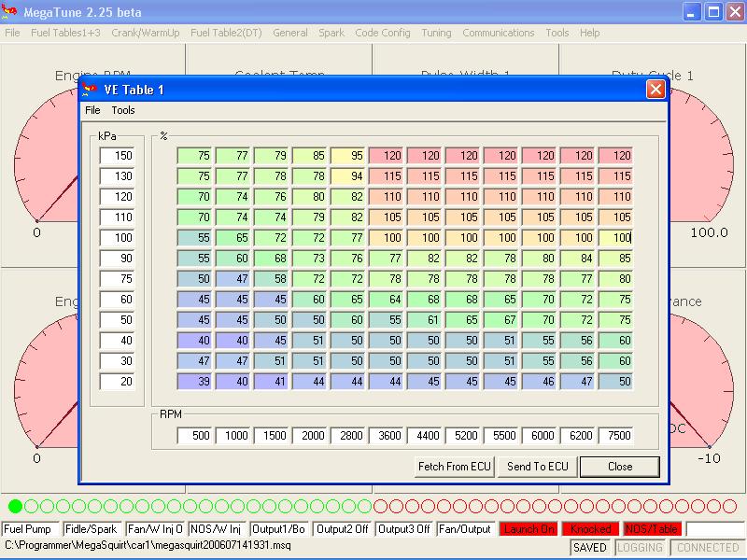Select the VE cell with value 73
This screenshot has height=560, width=747.
309,259
